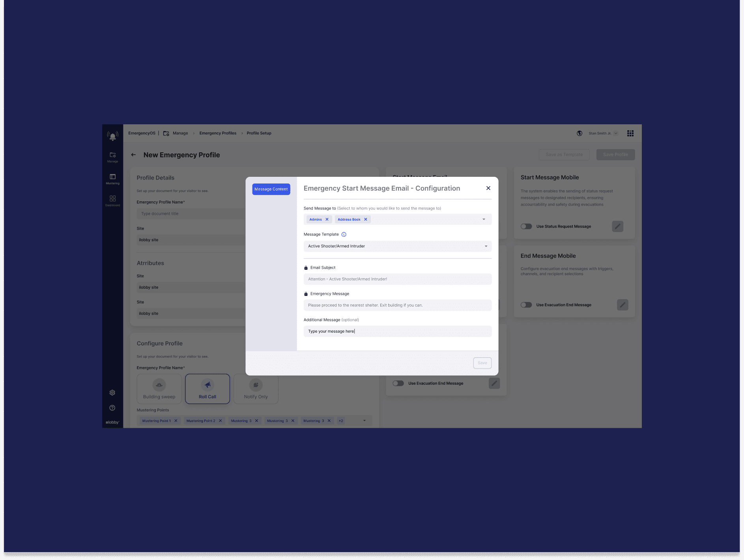Expand the Stan Smith Jr. user menu
744x560 pixels.
tap(616, 133)
